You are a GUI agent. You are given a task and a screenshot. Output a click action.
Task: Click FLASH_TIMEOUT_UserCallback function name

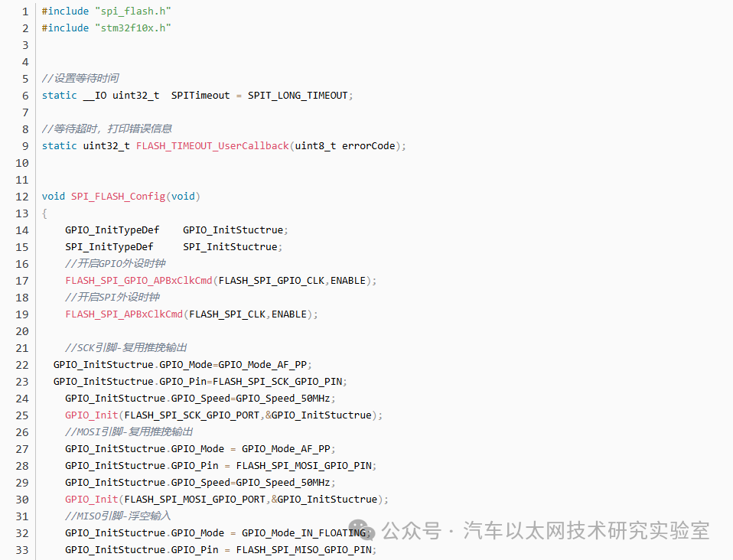click(213, 146)
